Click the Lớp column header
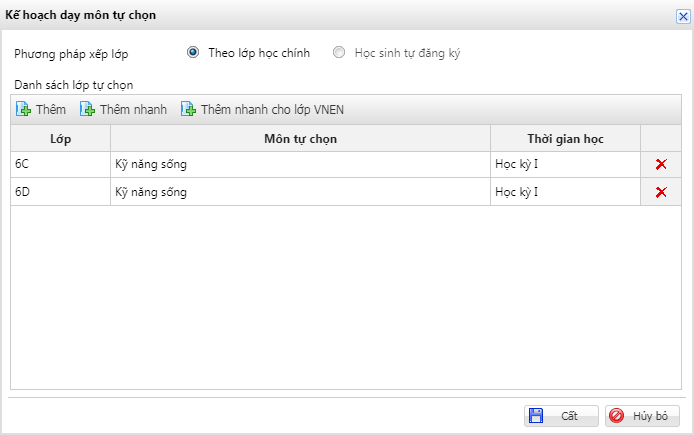694x435 pixels. (x=60, y=138)
